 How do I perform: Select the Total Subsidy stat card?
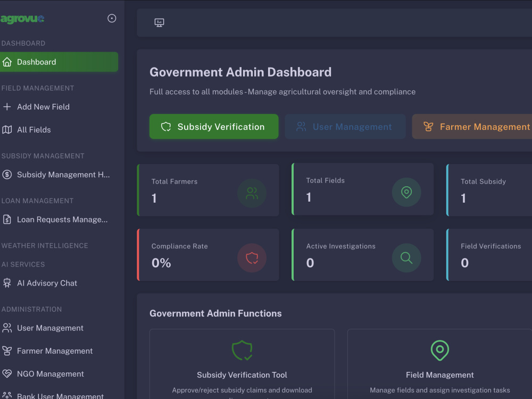[x=489, y=190]
